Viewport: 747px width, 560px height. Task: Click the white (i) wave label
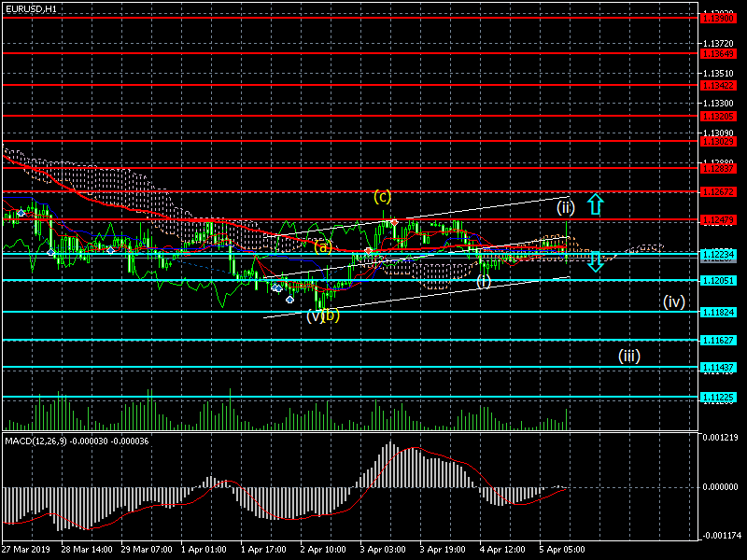coord(484,282)
